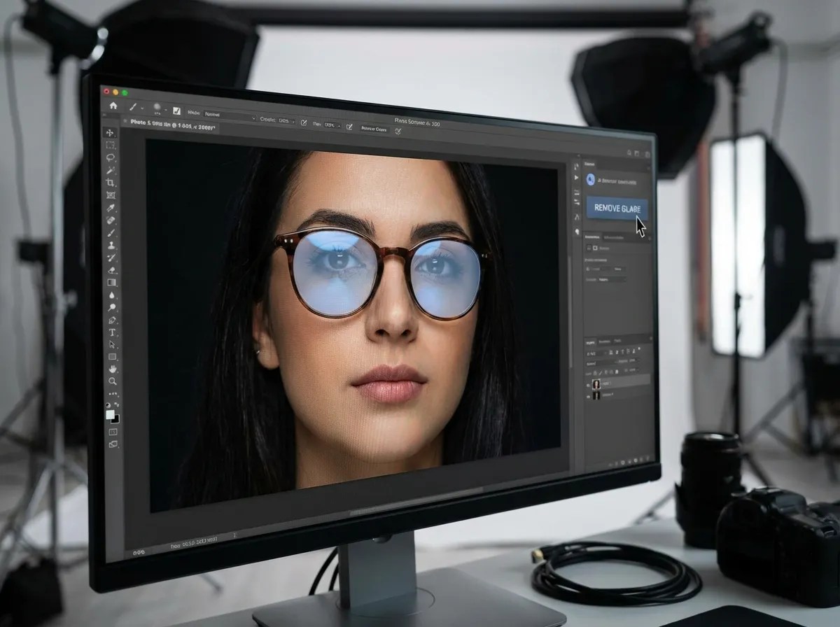The height and width of the screenshot is (627, 840).
Task: Click the blue circular panel icon
Action: (591, 179)
